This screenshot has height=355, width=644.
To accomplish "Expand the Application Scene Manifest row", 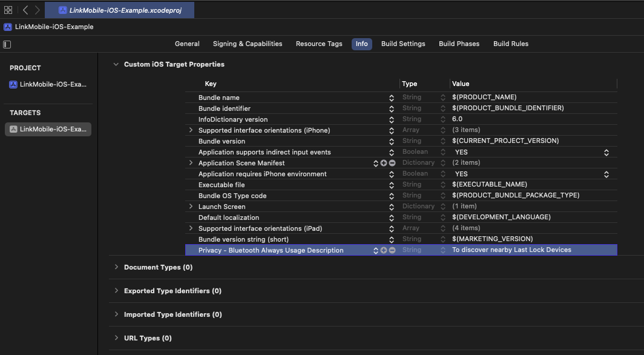I will (191, 163).
